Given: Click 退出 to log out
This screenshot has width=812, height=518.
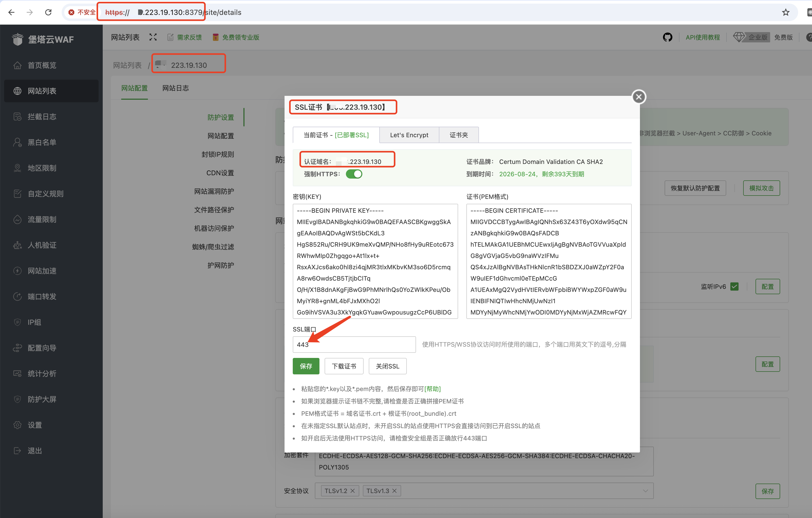Looking at the screenshot, I should click(51, 451).
